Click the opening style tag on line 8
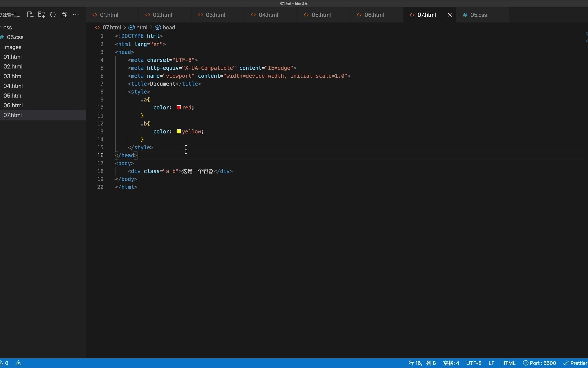 click(139, 92)
